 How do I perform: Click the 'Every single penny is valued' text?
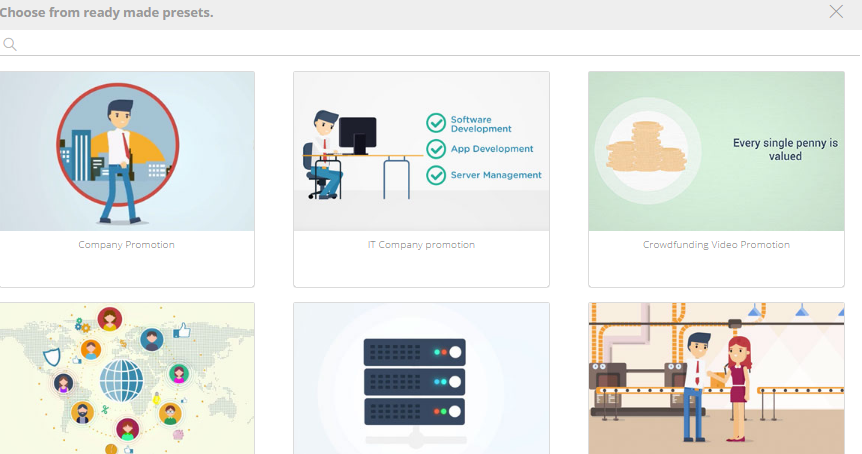click(x=785, y=149)
